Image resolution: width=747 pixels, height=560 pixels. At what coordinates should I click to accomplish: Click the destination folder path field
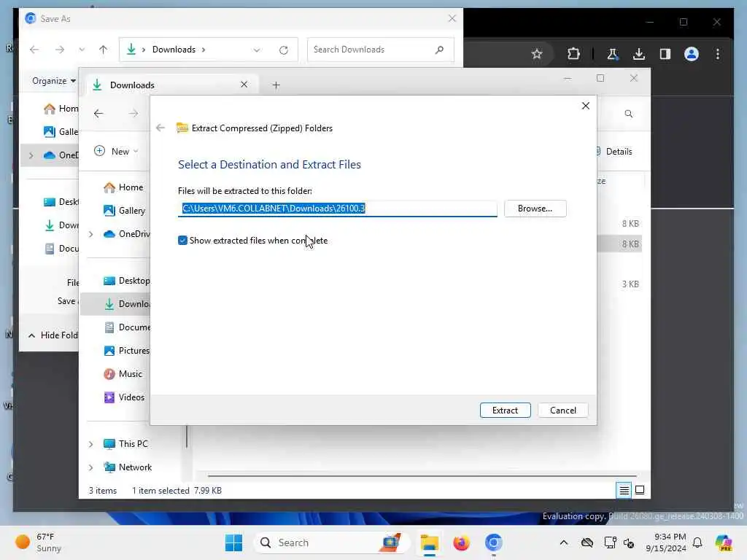coord(337,209)
